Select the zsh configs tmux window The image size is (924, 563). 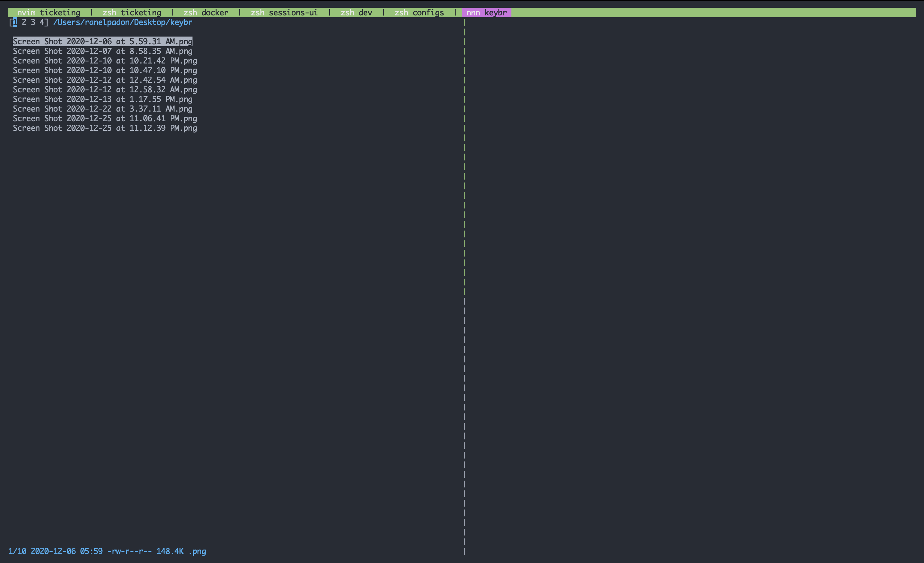[x=419, y=13]
